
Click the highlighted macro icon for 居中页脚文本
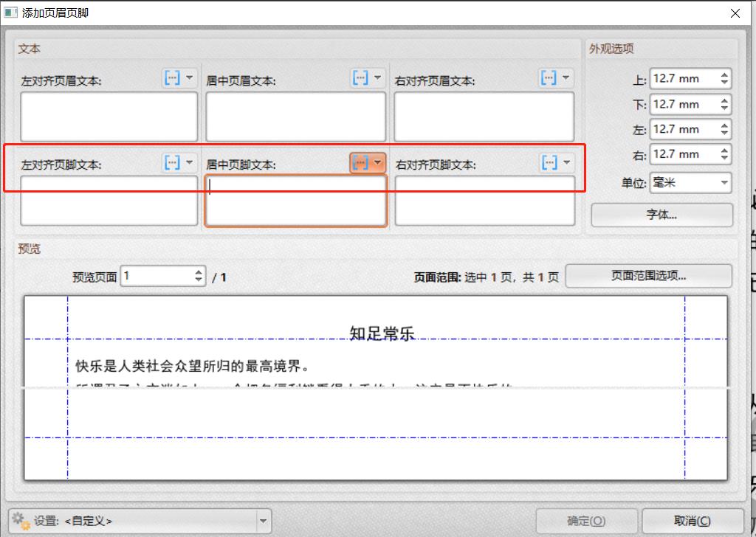[360, 163]
